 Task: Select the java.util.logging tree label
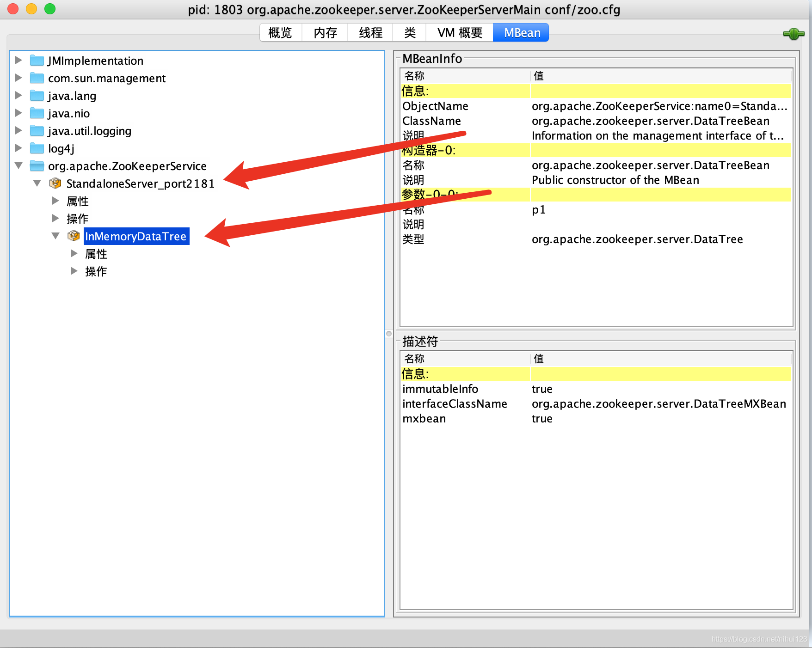(x=90, y=131)
